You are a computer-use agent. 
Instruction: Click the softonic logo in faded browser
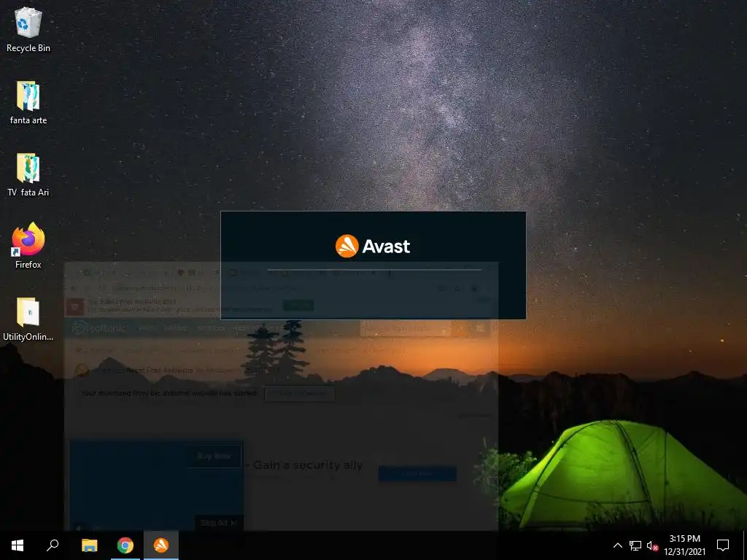point(99,328)
